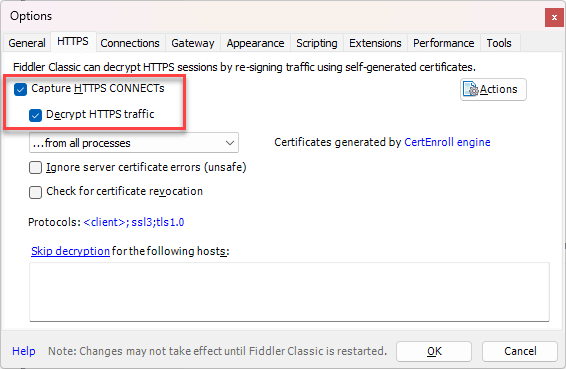Open the Connections tab

tap(130, 43)
